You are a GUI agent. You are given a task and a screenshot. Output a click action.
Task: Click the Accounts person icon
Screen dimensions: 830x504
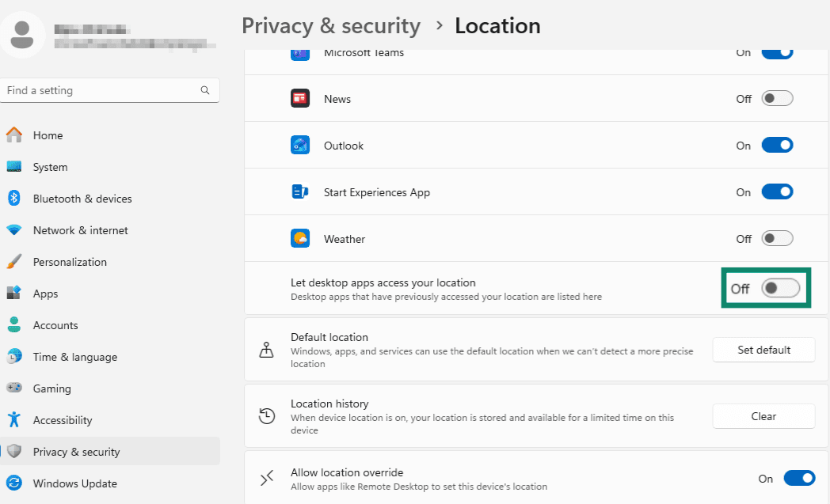pyautogui.click(x=14, y=324)
